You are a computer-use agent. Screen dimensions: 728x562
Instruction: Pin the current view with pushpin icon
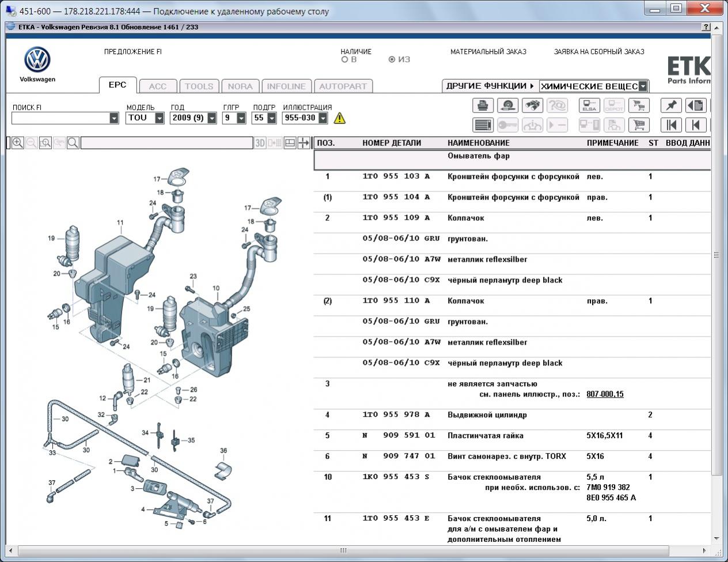(x=671, y=105)
